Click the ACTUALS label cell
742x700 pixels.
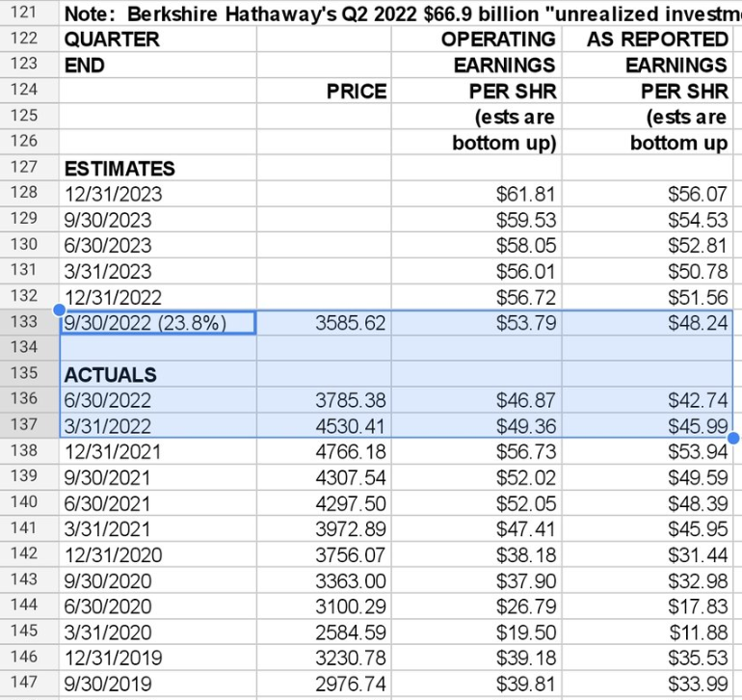(158, 374)
